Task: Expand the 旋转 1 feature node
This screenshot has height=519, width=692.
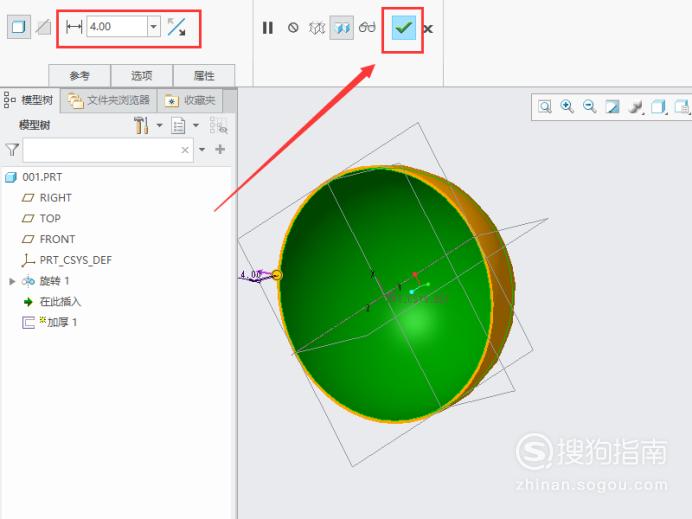Action: pyautogui.click(x=12, y=281)
